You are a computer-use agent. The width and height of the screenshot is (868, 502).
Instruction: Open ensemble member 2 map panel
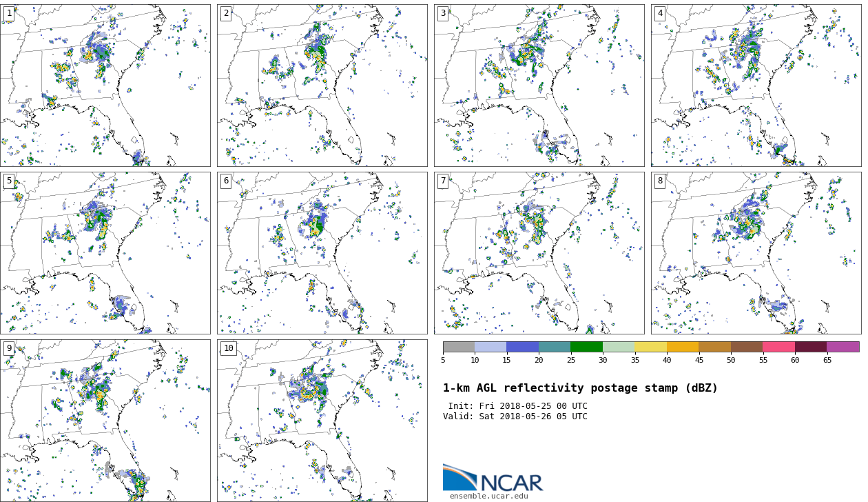(x=322, y=85)
